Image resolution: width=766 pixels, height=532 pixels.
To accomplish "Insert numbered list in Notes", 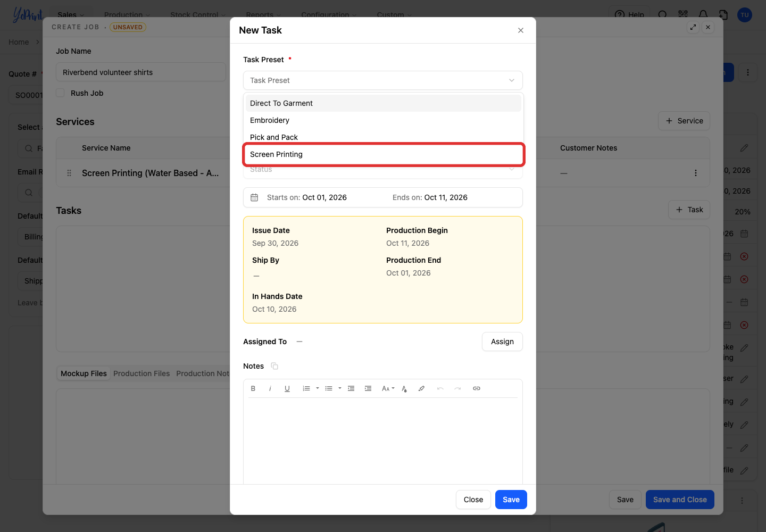I will click(x=306, y=388).
